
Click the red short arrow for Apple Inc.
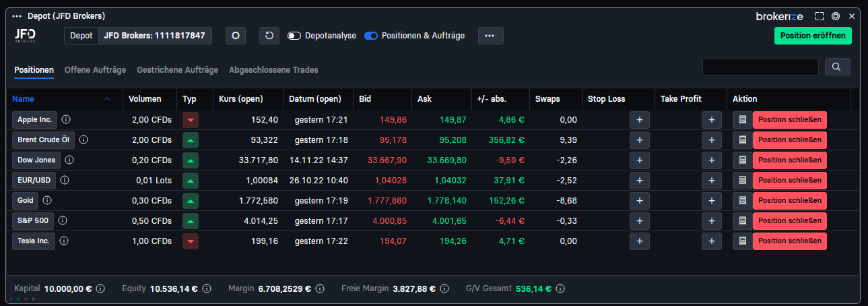click(x=191, y=119)
